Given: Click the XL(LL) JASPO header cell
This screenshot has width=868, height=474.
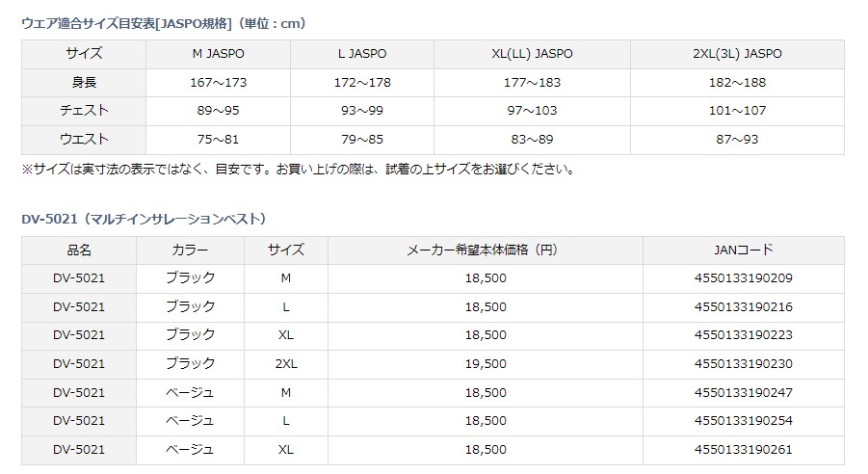Looking at the screenshot, I should click(532, 54).
